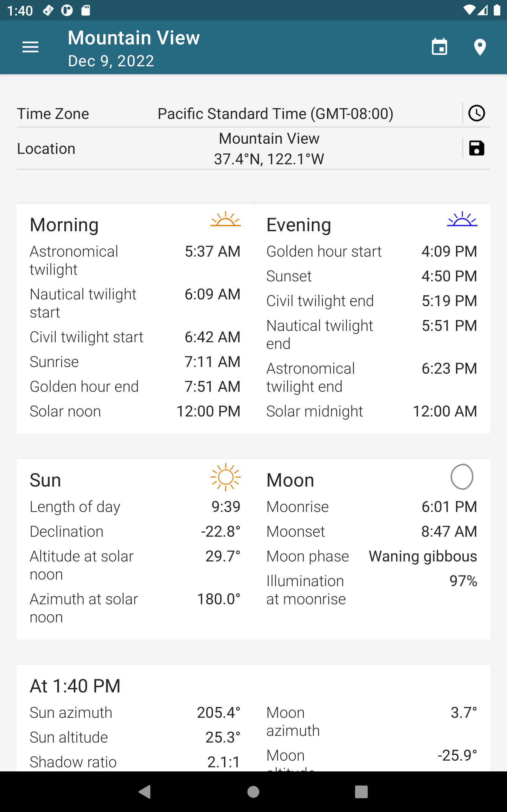Tap the blue sunset icon

(462, 219)
